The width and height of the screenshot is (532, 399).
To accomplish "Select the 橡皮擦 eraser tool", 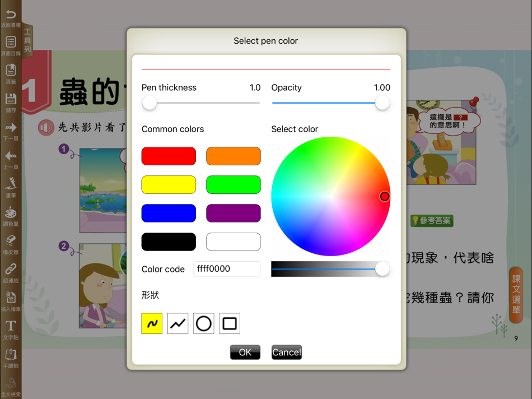I will (11, 241).
